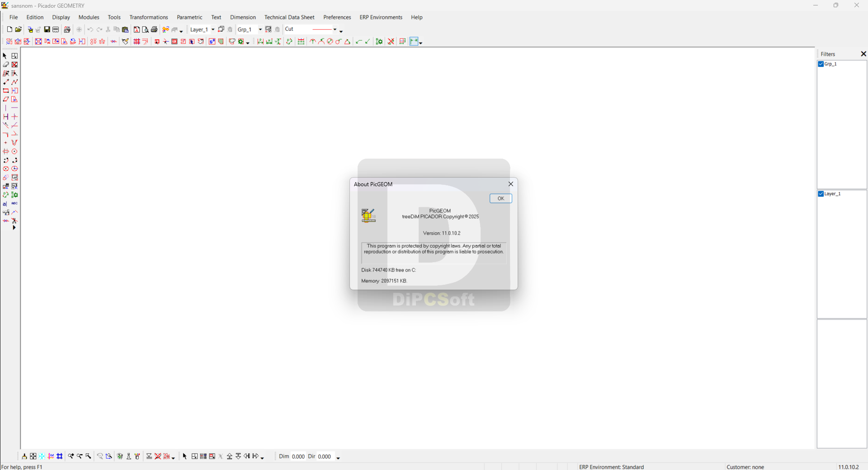
Task: Open the Grp_1 group dropdown
Action: pyautogui.click(x=260, y=29)
